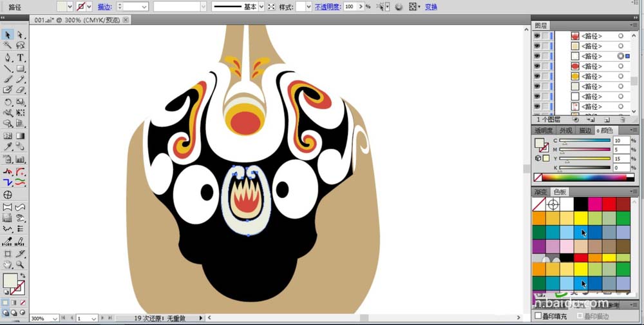The image size is (644, 325).
Task: Click the C value input field
Action: point(621,140)
